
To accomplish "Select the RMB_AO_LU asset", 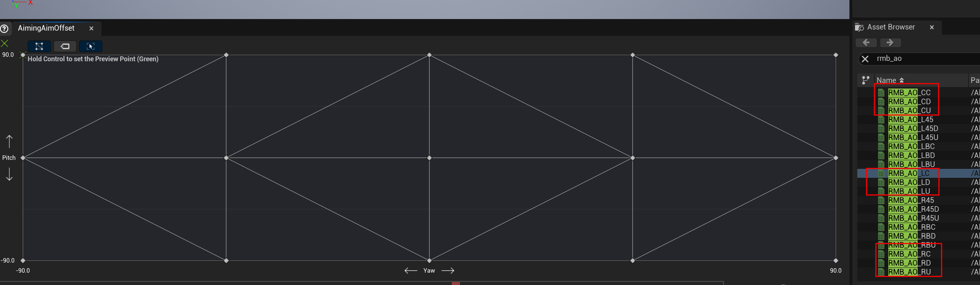I will point(909,191).
